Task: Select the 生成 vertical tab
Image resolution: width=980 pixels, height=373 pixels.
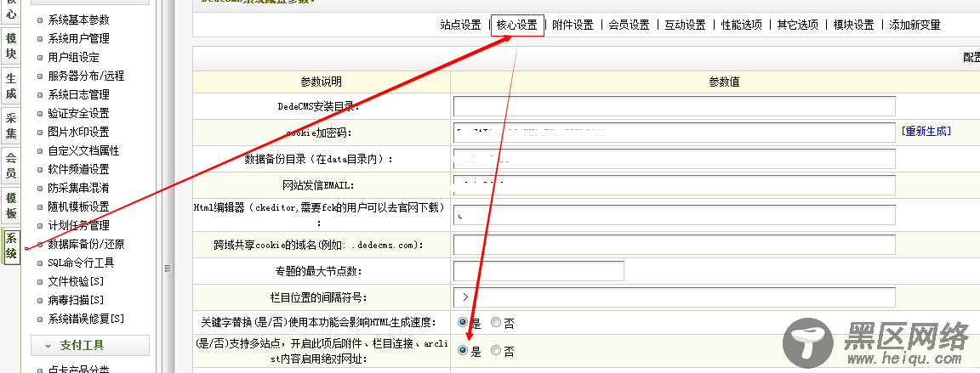Action: [x=10, y=86]
